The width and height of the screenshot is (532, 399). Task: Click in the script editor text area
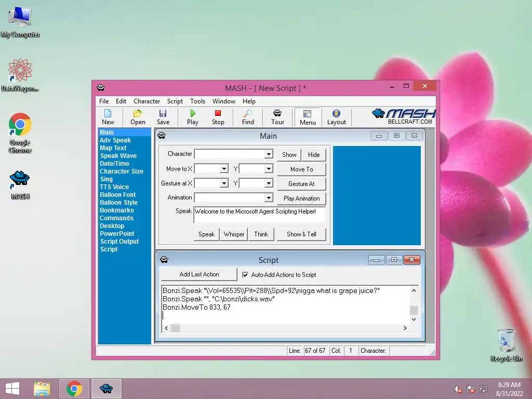285,304
